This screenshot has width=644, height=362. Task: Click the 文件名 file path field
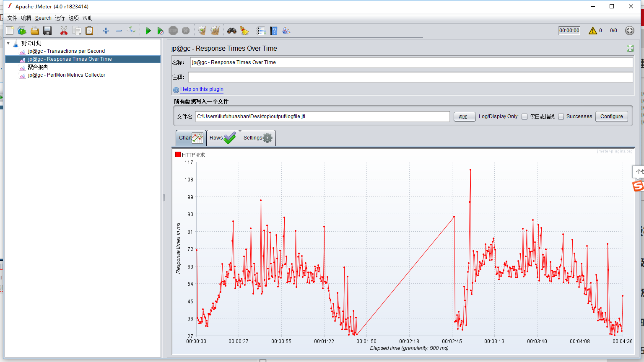click(322, 116)
